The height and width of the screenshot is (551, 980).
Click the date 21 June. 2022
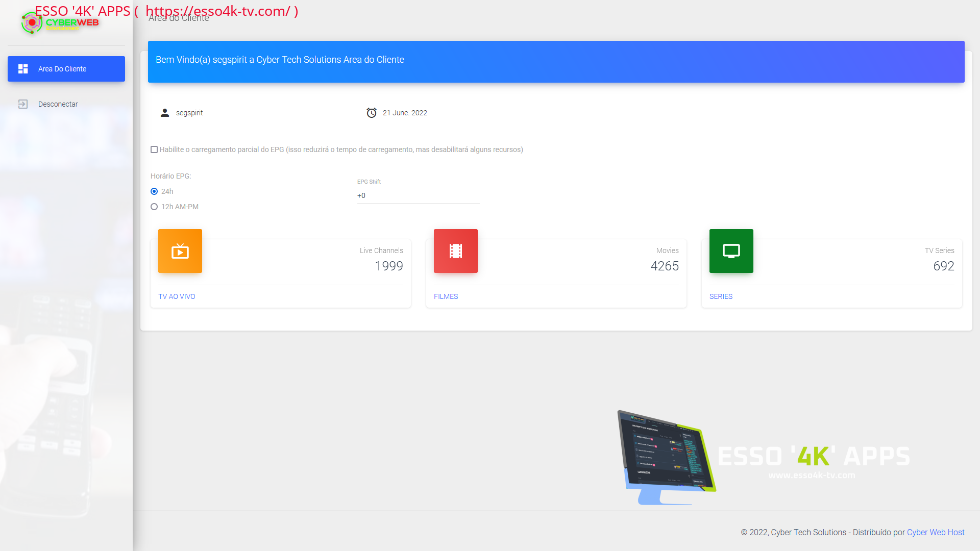click(405, 113)
